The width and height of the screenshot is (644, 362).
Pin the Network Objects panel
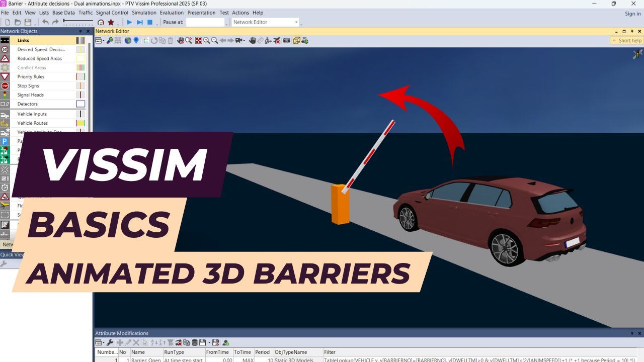pyautogui.click(x=80, y=31)
